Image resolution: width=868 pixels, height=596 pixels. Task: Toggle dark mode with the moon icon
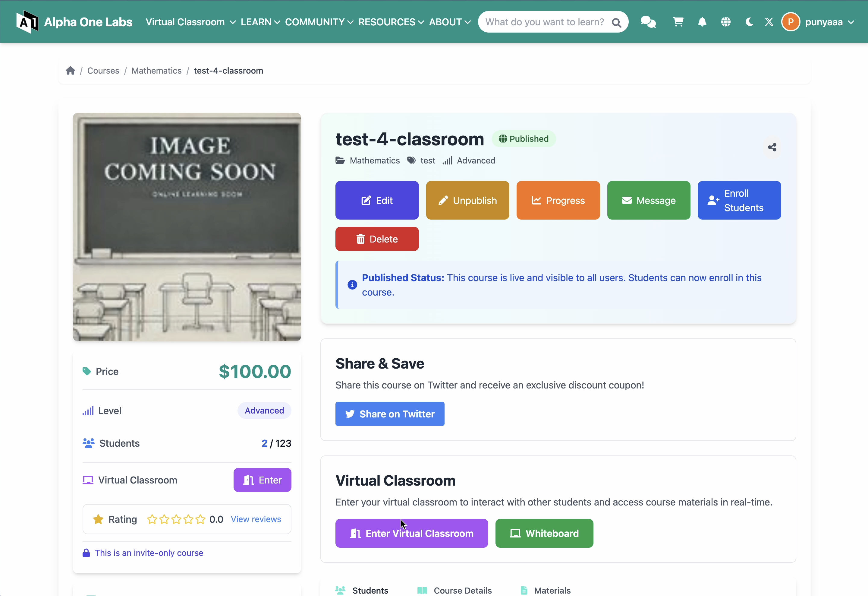[749, 22]
